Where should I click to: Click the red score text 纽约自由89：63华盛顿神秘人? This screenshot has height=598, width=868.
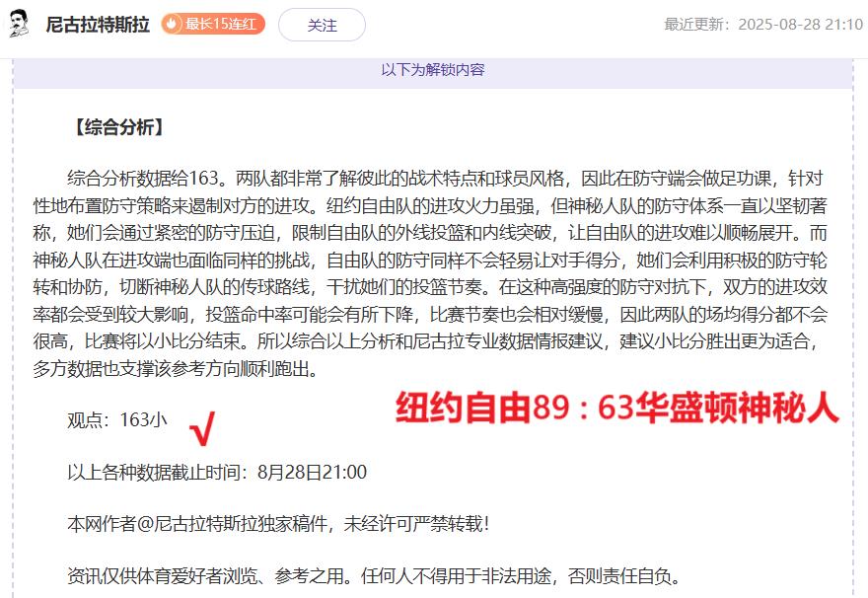coord(617,409)
